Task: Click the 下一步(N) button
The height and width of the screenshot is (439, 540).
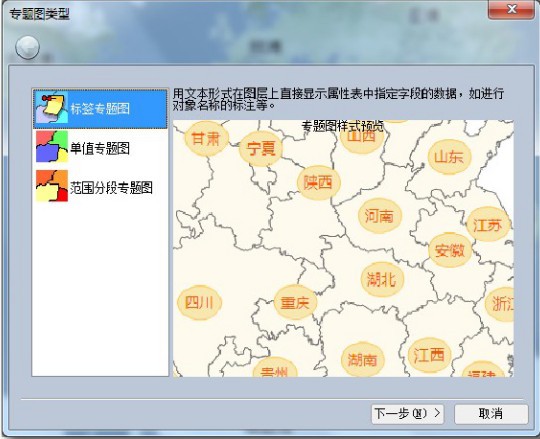Action: (x=407, y=414)
